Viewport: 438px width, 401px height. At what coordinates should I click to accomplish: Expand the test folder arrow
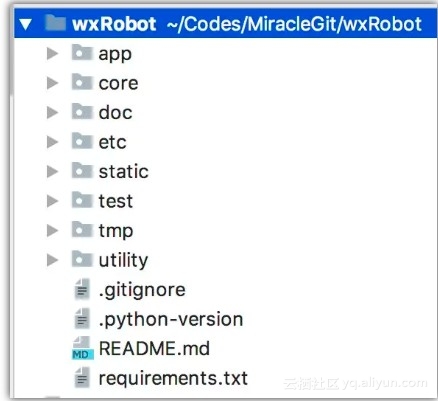point(52,201)
